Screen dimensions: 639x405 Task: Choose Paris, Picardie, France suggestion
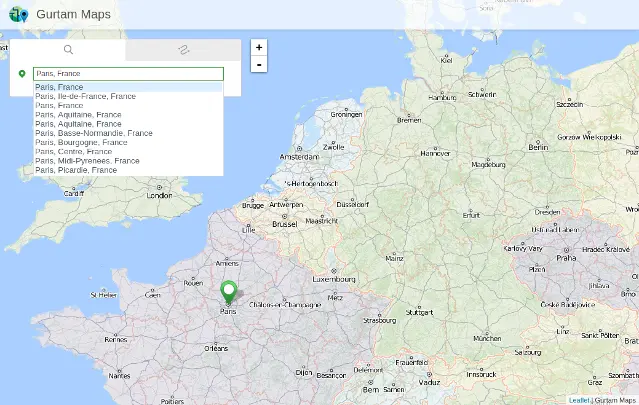[x=128, y=170]
